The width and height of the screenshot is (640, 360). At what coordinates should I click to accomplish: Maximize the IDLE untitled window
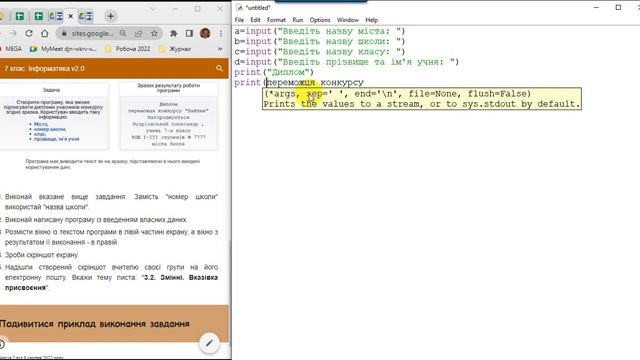(618, 7)
